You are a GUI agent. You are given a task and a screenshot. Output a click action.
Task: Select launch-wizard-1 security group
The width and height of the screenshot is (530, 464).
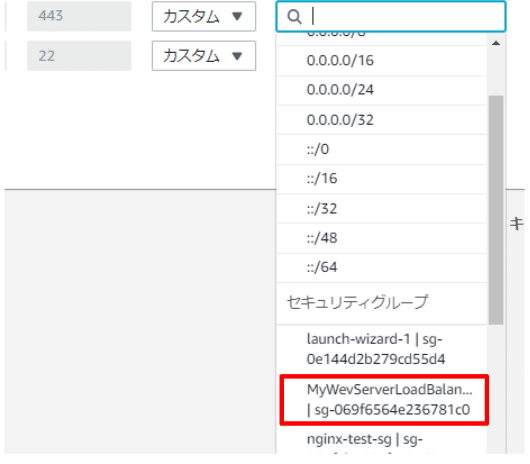(x=381, y=349)
